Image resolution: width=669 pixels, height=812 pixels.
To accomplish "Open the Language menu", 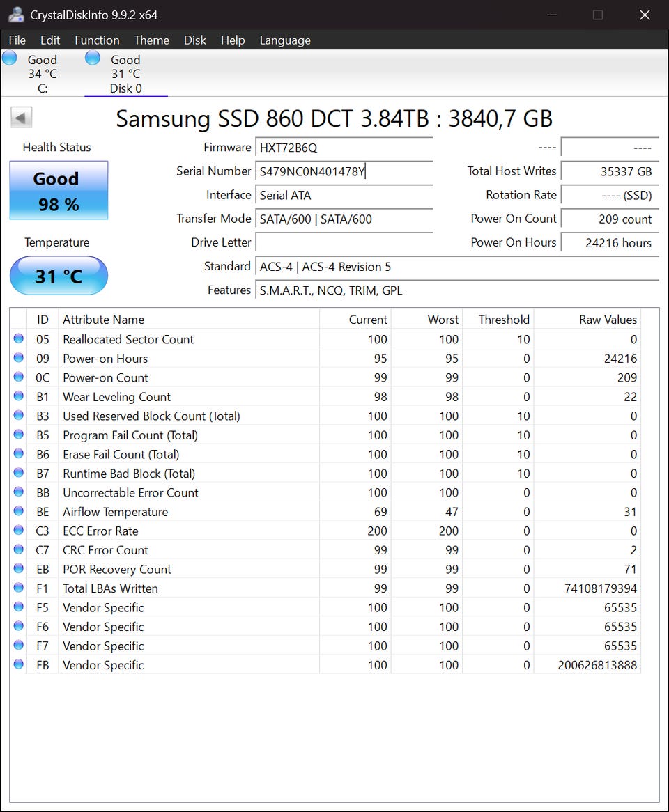I will point(285,40).
